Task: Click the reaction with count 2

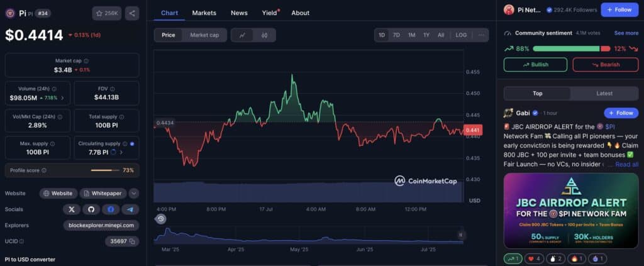Action: coord(556,259)
